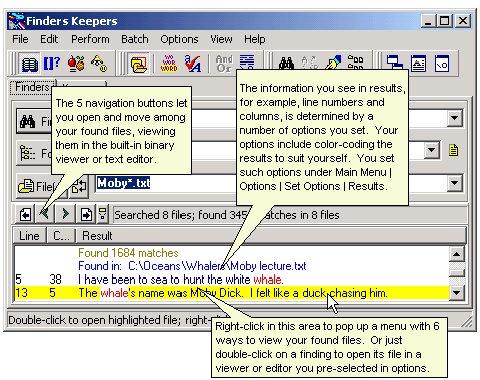Viewport: 480px width, 380px height.
Task: Click the 'Double-click to open highlighted file' status bar
Action: point(110,320)
